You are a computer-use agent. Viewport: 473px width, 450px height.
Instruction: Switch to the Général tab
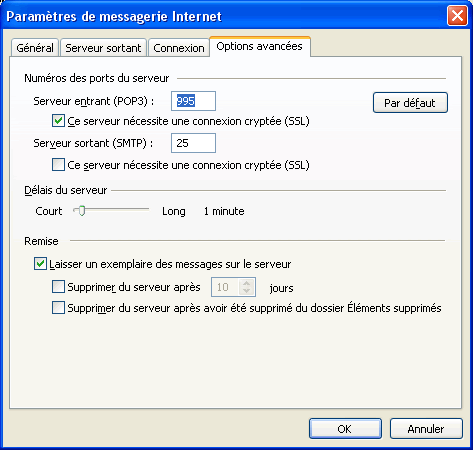pyautogui.click(x=35, y=48)
